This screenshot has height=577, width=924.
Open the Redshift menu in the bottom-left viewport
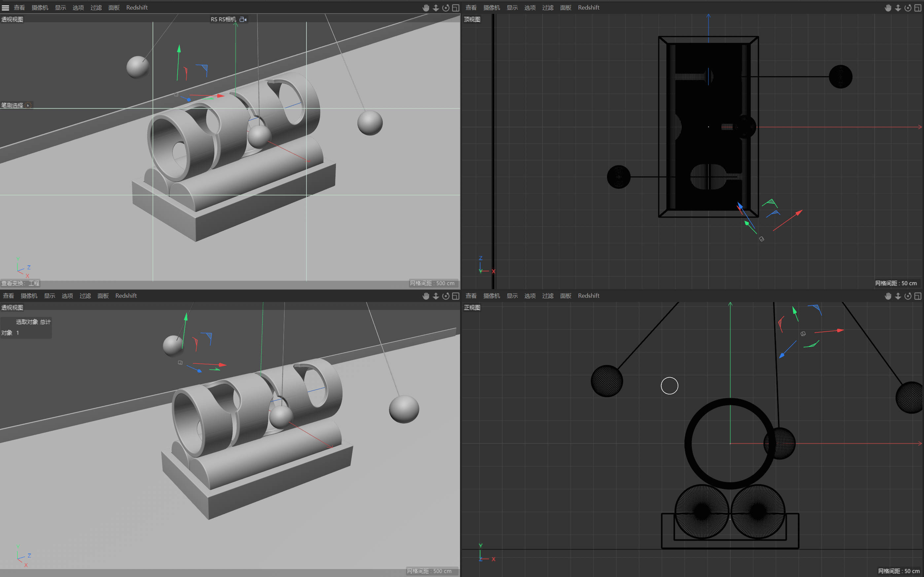[x=126, y=296]
